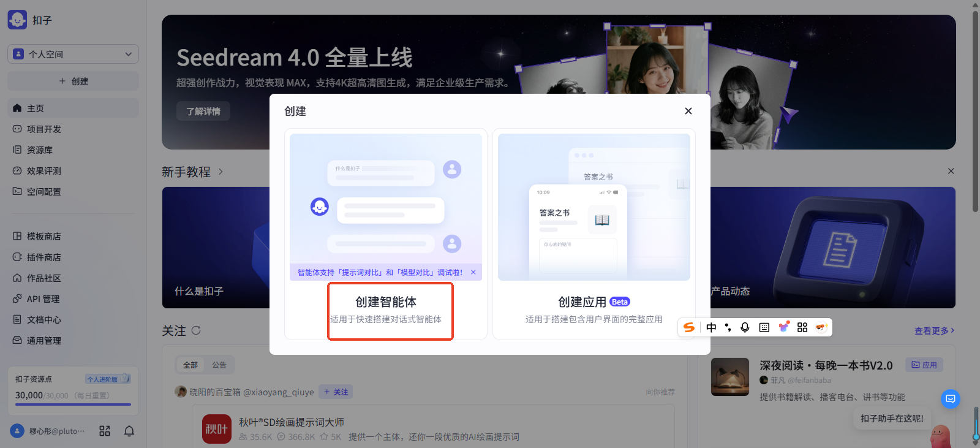Open the 产品动态 tutorial card

coord(833,248)
